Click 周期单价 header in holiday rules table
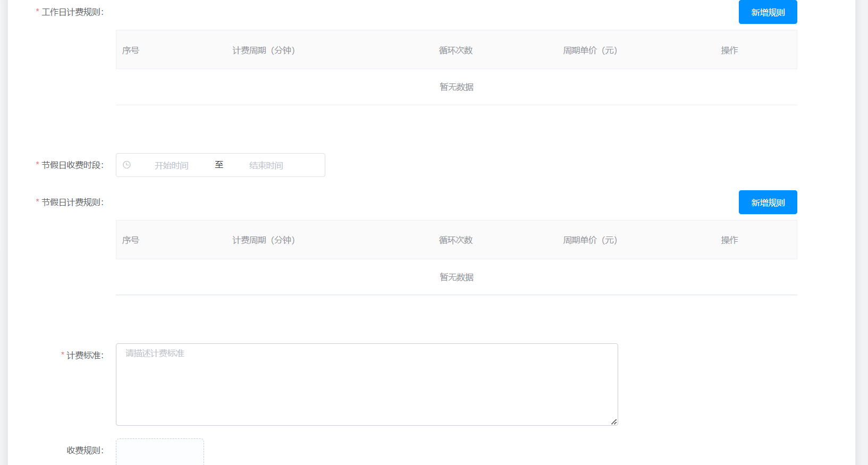The height and width of the screenshot is (465, 868). pos(590,240)
